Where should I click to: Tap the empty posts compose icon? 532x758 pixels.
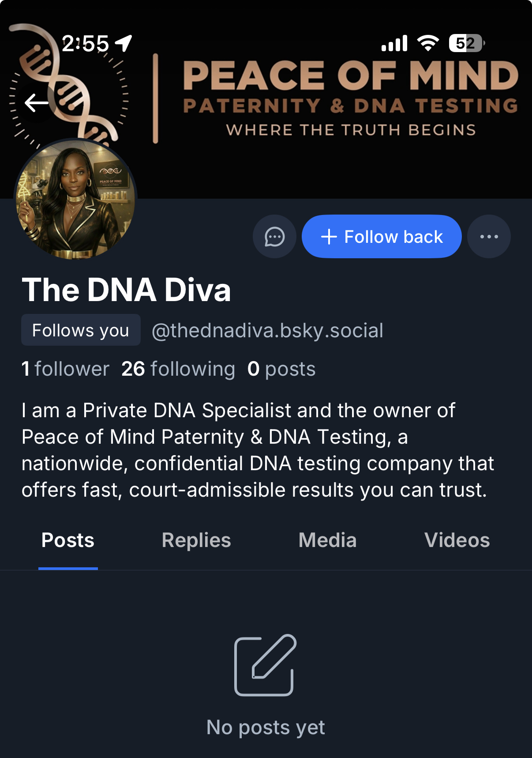(x=265, y=665)
